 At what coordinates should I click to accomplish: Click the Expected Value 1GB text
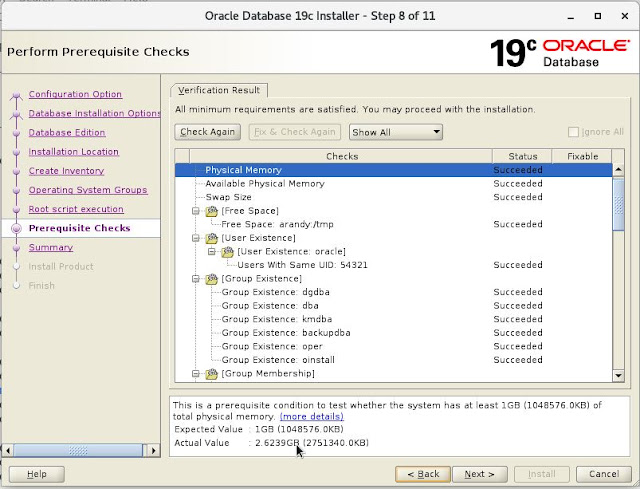coord(299,429)
